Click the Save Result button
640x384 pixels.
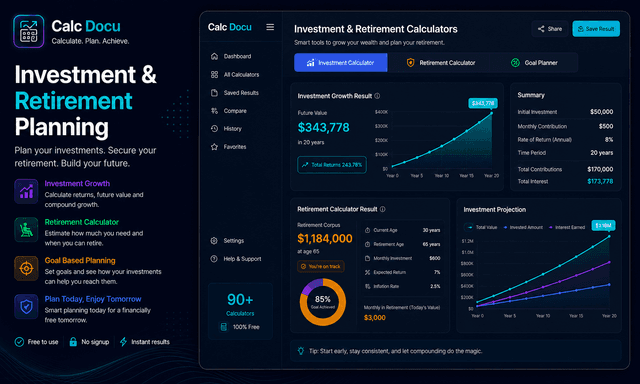[x=596, y=29]
